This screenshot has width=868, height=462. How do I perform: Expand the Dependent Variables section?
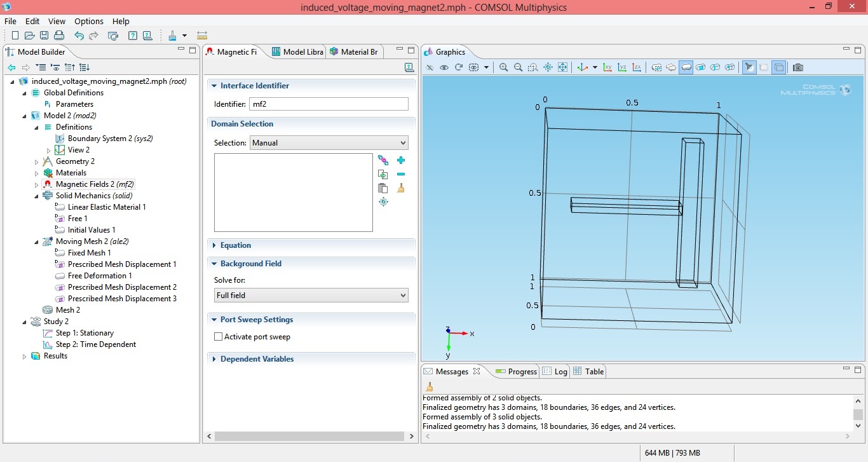257,359
